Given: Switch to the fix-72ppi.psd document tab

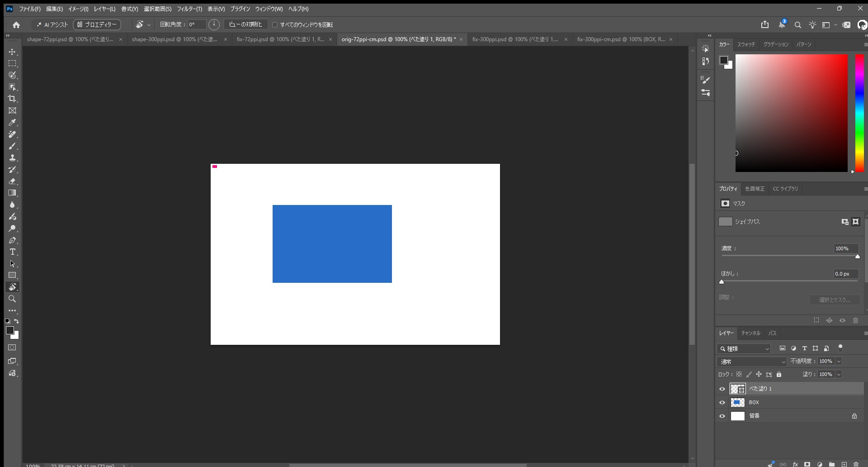Looking at the screenshot, I should click(x=280, y=39).
